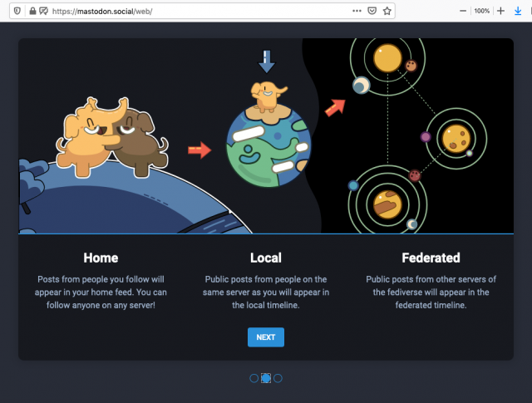Zoom in with plus button
The height and width of the screenshot is (403, 532).
coord(500,11)
